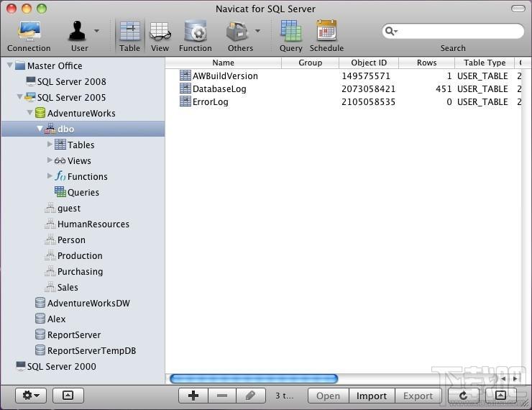Screen dimensions: 532x410
Task: Sort by the Name column header
Action: 224,63
